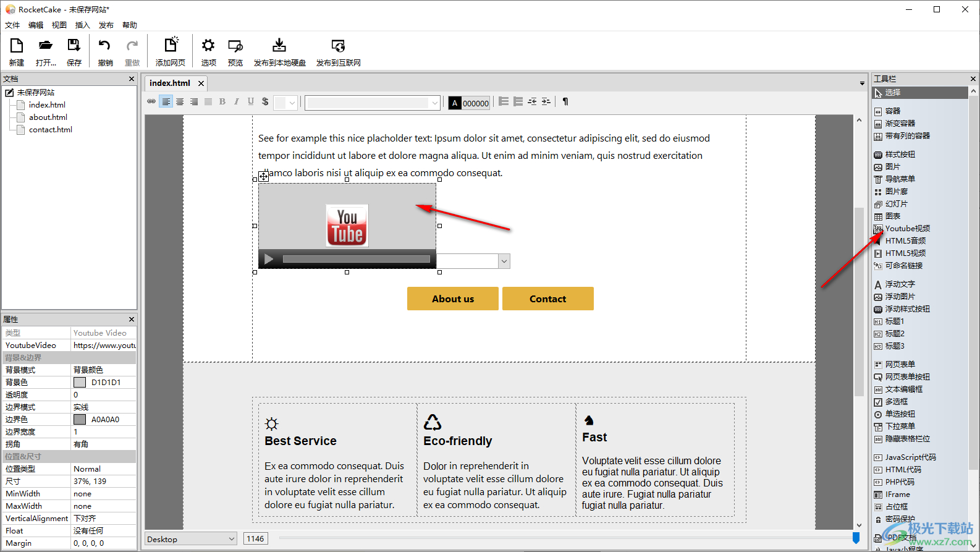This screenshot has width=980, height=552.
Task: Toggle center alignment in format bar
Action: (x=180, y=102)
